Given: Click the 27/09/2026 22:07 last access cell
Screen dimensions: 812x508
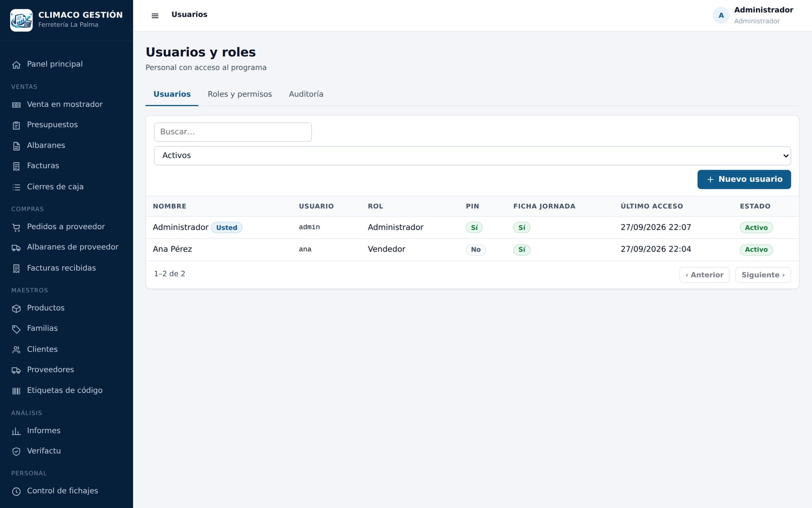Looking at the screenshot, I should [656, 227].
